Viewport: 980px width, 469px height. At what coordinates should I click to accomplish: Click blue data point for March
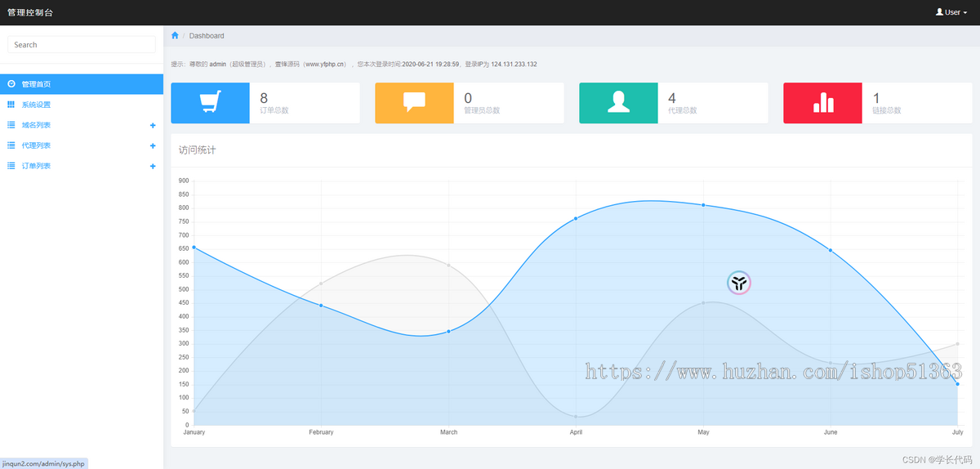point(448,331)
